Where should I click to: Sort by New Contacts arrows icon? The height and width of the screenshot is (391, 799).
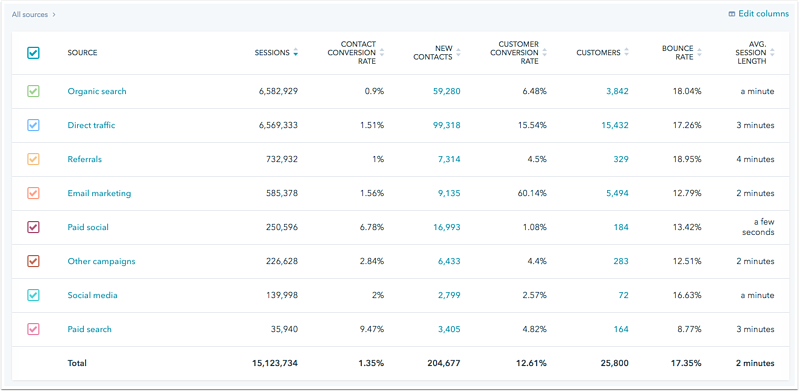coord(458,53)
